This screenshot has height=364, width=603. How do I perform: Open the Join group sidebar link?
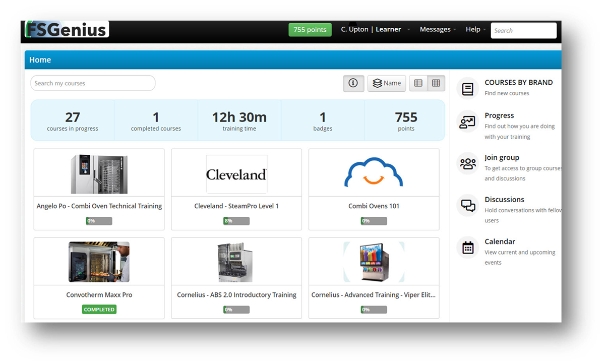click(502, 157)
